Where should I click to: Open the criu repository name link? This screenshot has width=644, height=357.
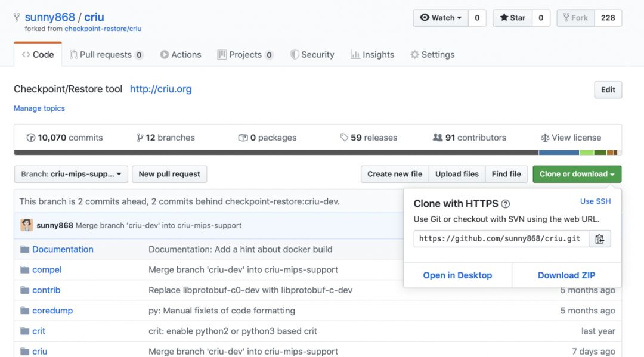94,17
